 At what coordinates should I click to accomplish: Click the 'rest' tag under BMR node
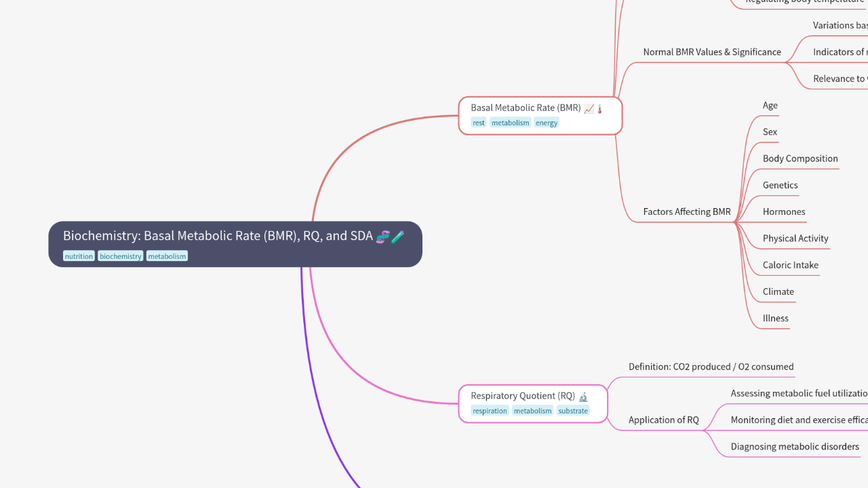[x=479, y=123]
